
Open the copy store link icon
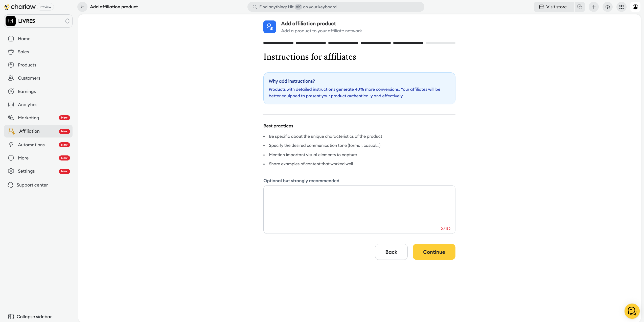click(580, 7)
